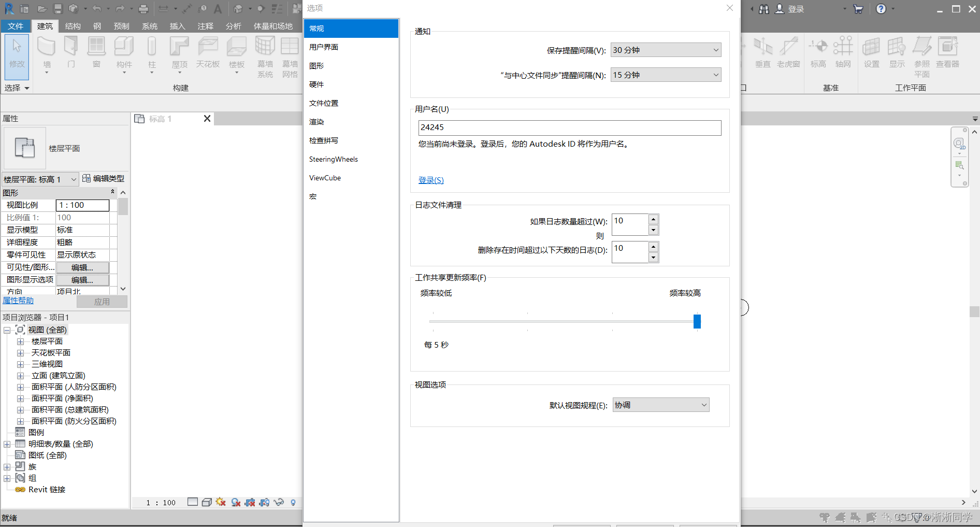Screen dimensions: 980x527
Task: Open the binoculars search icon
Action: [764, 9]
